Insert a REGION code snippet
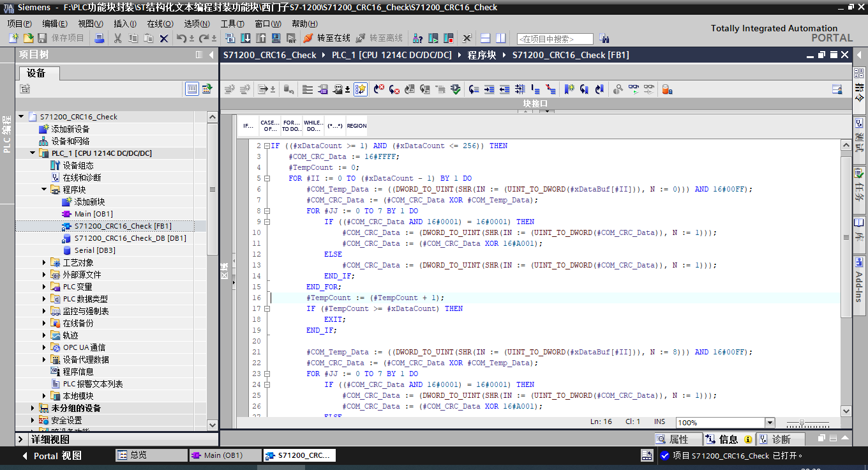 click(x=356, y=126)
